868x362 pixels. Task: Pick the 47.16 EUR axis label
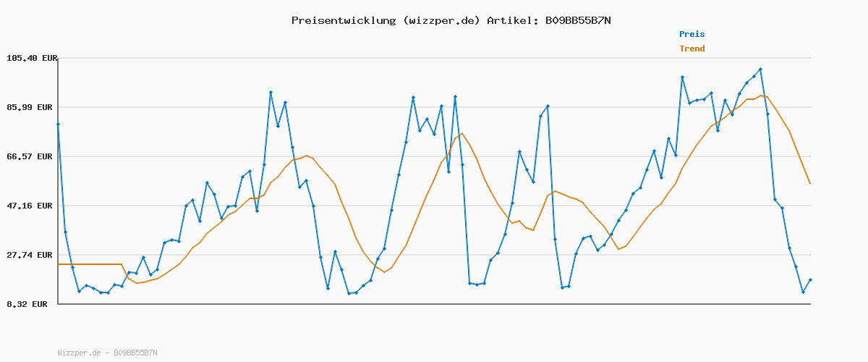[32, 206]
